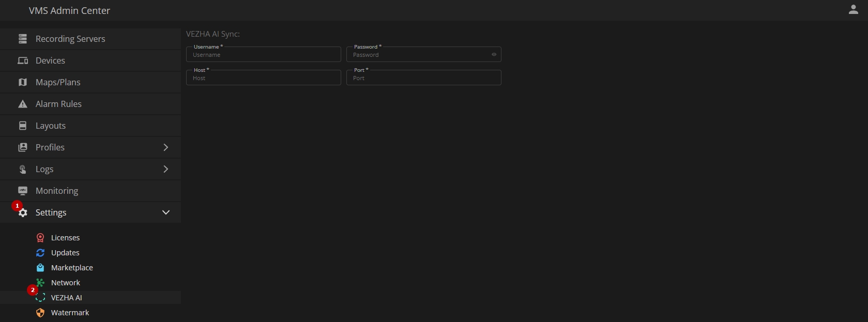Click the red Licenses badge icon
The width and height of the screenshot is (868, 322).
click(x=40, y=238)
